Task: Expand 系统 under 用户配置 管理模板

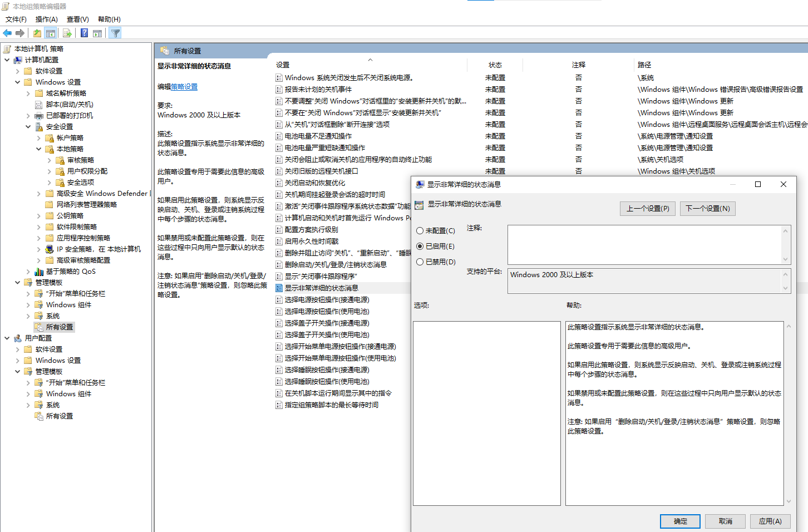Action: pyautogui.click(x=28, y=405)
